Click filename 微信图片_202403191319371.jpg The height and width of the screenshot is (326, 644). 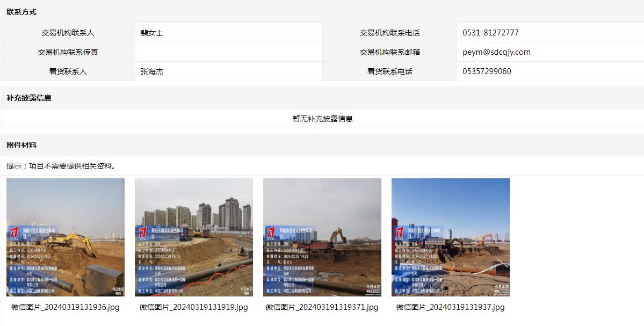click(x=322, y=307)
